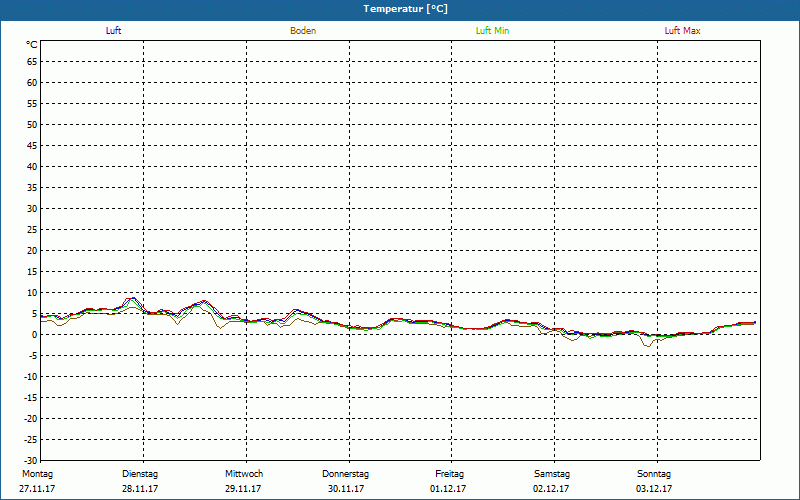Click the -5 y-axis value
The image size is (800, 500).
tap(33, 356)
